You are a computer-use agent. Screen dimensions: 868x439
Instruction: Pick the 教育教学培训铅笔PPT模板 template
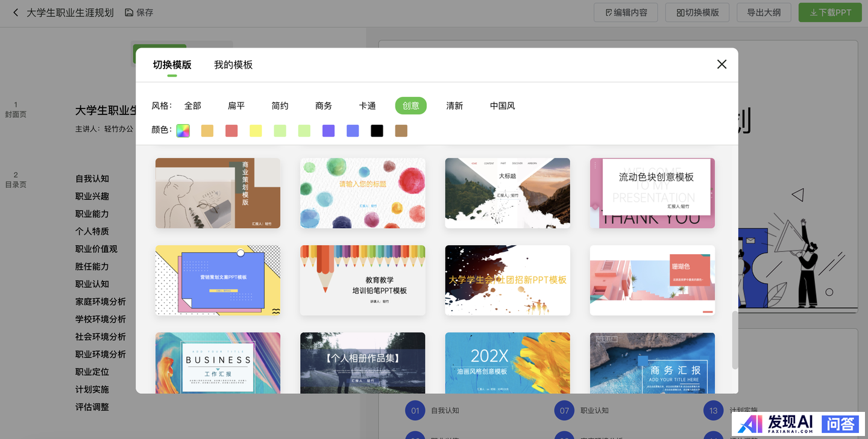pos(363,280)
